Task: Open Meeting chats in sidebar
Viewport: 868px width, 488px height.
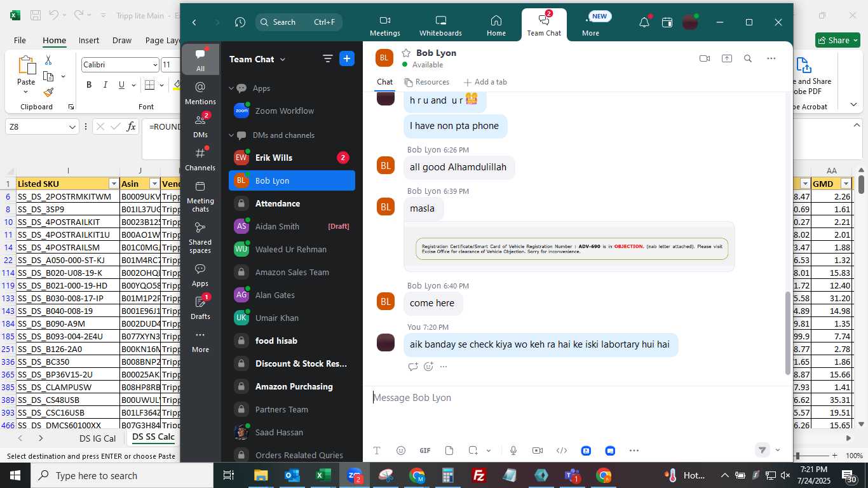Action: (x=200, y=196)
